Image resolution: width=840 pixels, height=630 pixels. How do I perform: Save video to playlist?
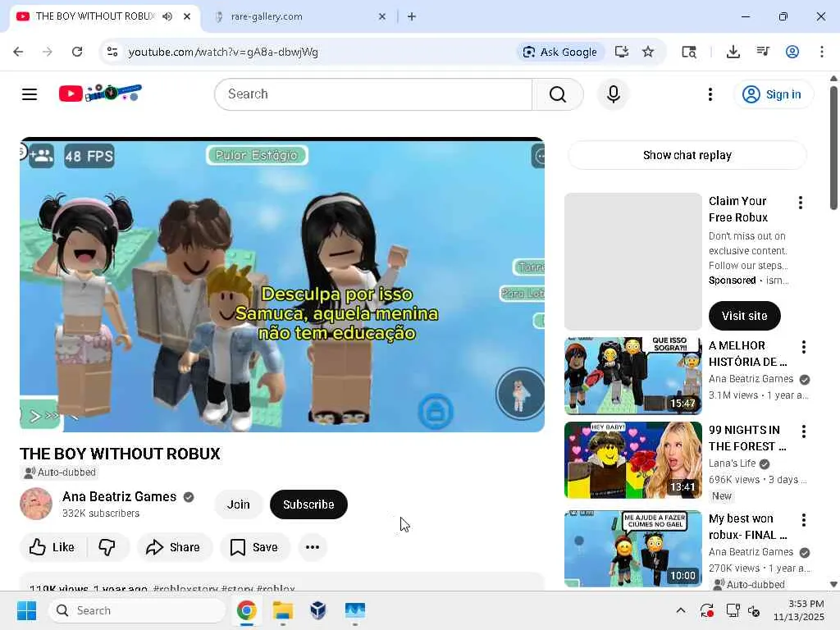pyautogui.click(x=254, y=547)
